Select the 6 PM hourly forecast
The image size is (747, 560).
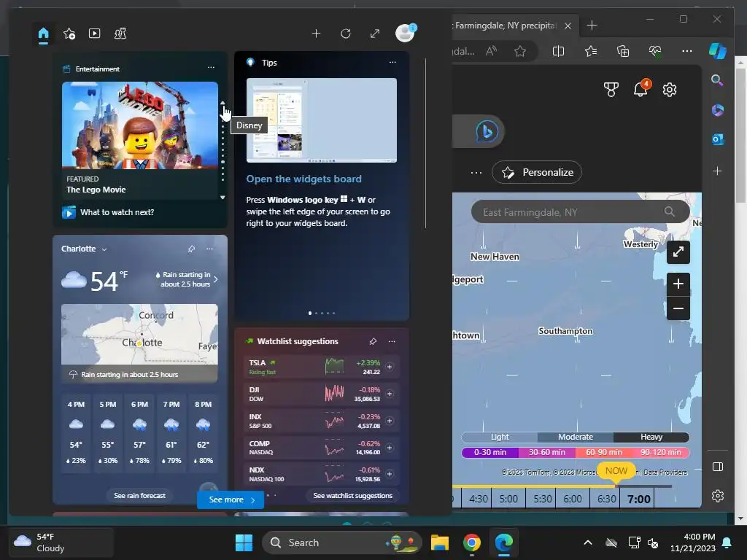click(x=139, y=432)
